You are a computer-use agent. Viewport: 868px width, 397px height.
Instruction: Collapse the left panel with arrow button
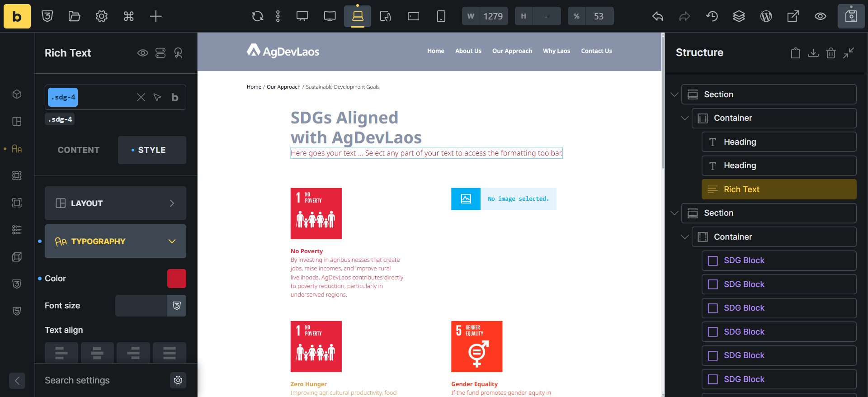tap(17, 381)
